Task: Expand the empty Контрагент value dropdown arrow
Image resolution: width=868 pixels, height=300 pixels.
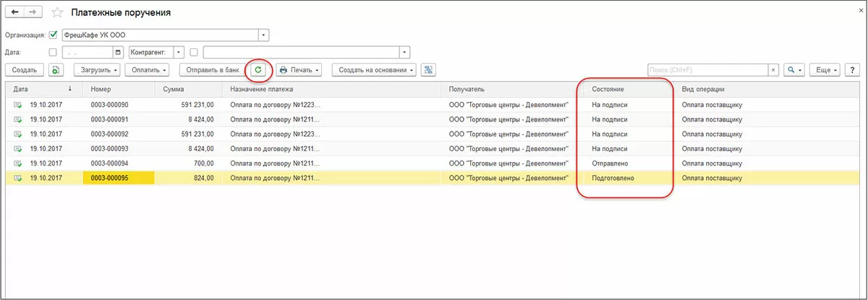Action: point(405,52)
